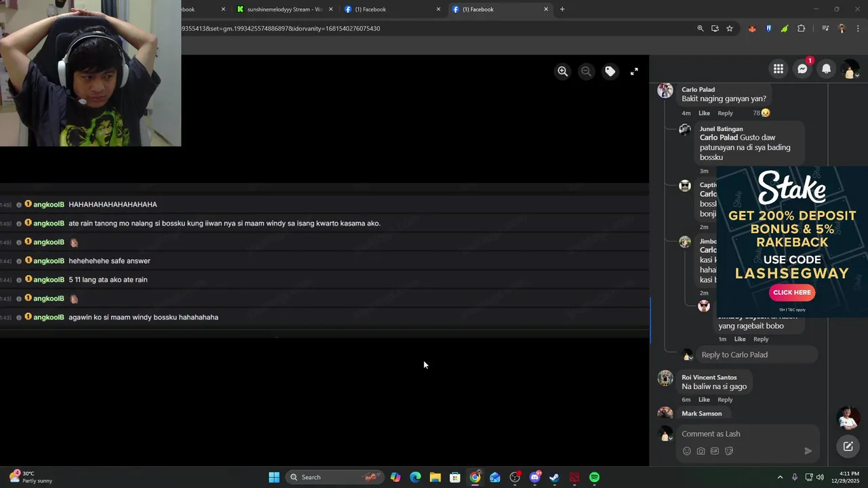Open Chrome's three-dot menu
The height and width of the screenshot is (488, 868).
859,28
